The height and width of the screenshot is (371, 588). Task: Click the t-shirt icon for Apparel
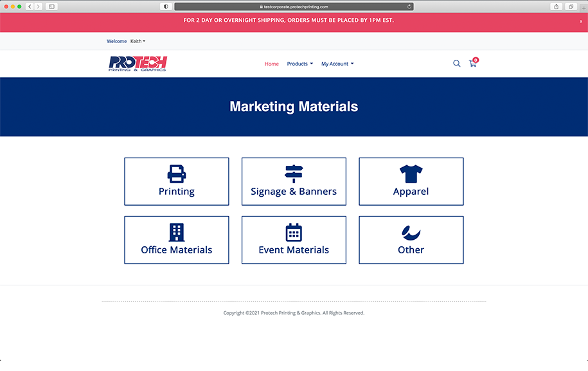point(411,174)
